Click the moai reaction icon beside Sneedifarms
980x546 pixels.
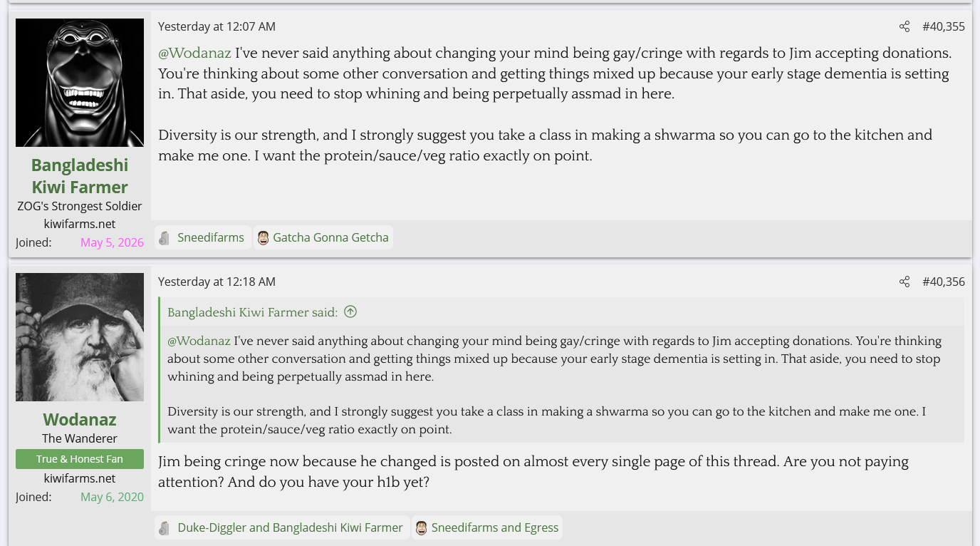click(165, 238)
